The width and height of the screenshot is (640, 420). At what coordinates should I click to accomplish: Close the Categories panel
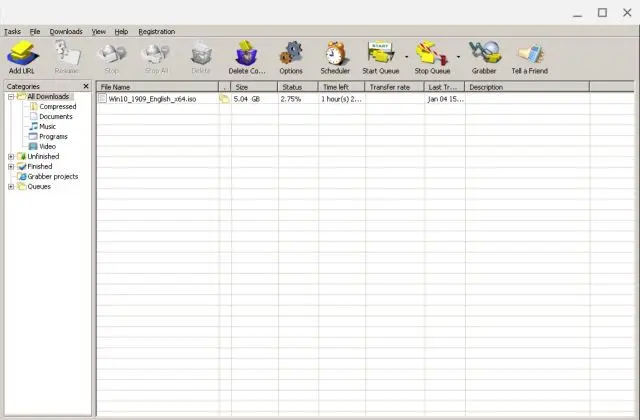coord(86,87)
